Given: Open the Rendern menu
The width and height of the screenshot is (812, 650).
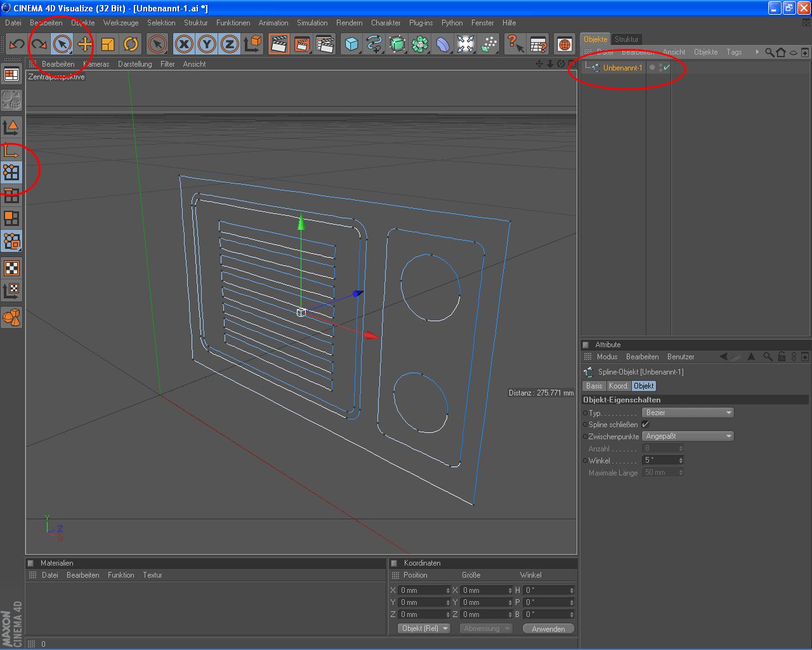Looking at the screenshot, I should [x=349, y=23].
